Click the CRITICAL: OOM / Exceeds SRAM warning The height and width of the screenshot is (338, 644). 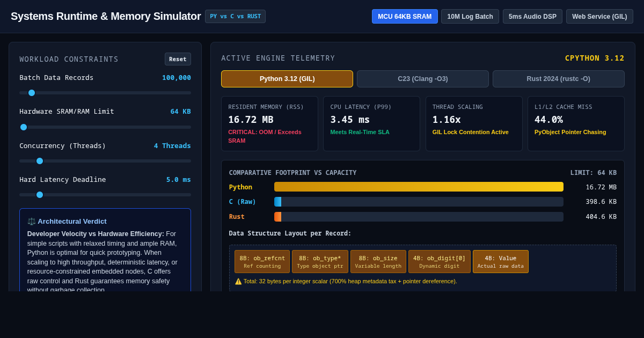265,136
